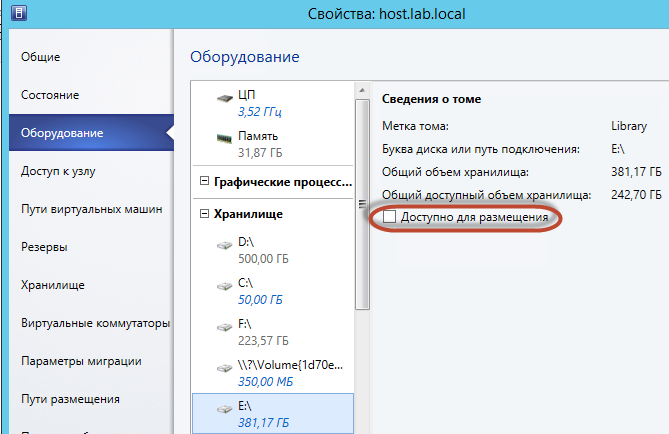The image size is (669, 434).
Task: Open the Общие tab
Action: coord(41,57)
